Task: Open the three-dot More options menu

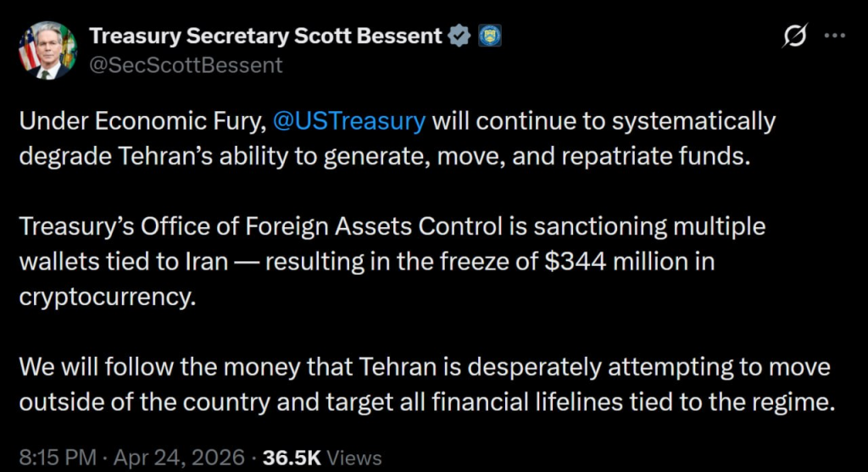Action: 835,36
